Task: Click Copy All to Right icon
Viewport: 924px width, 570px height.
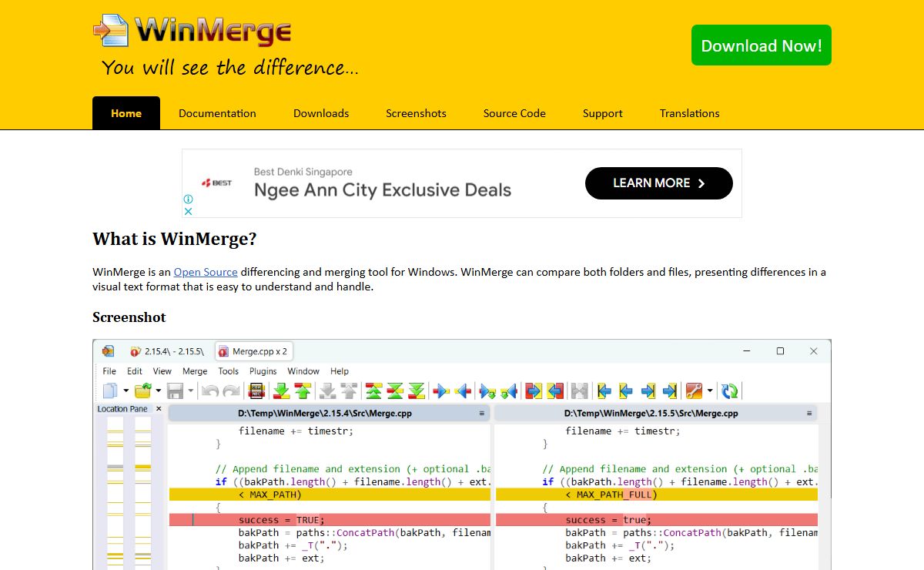Action: point(534,391)
